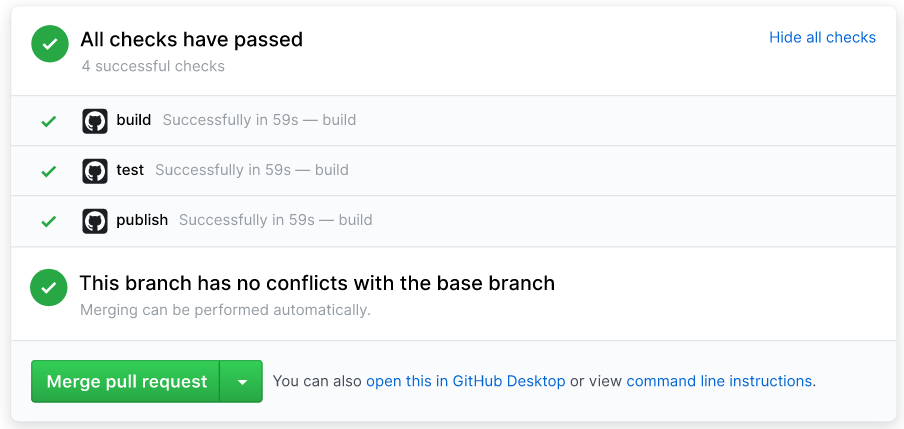
Task: Click the green checkmark next to publish
Action: (48, 221)
